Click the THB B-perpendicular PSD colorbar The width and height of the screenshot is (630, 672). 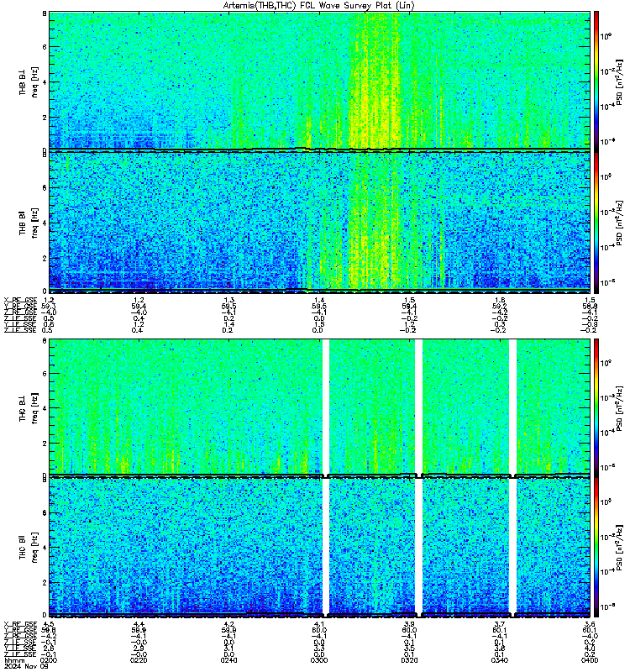coord(596,81)
